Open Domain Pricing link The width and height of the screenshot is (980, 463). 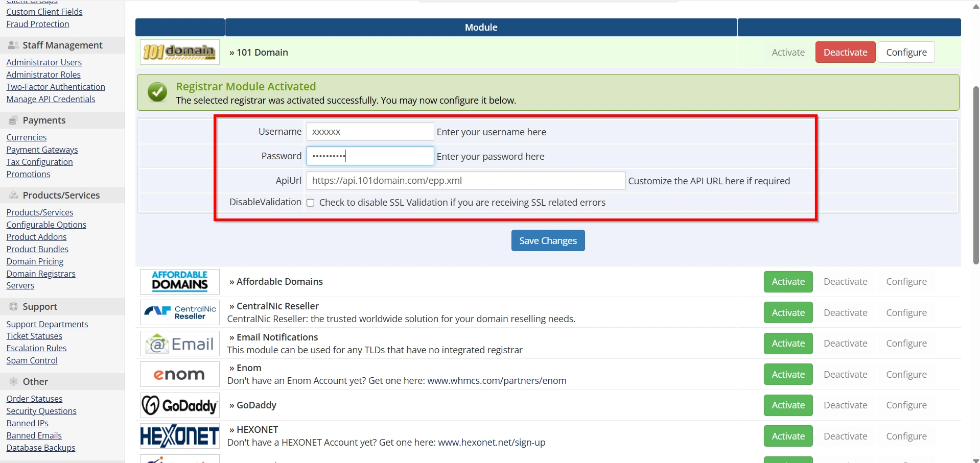click(35, 261)
